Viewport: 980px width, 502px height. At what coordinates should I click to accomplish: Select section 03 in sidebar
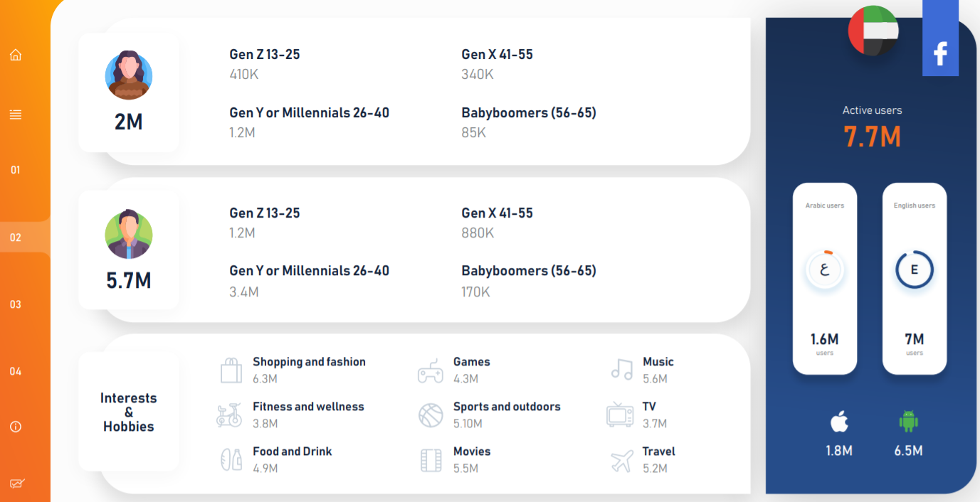(16, 304)
